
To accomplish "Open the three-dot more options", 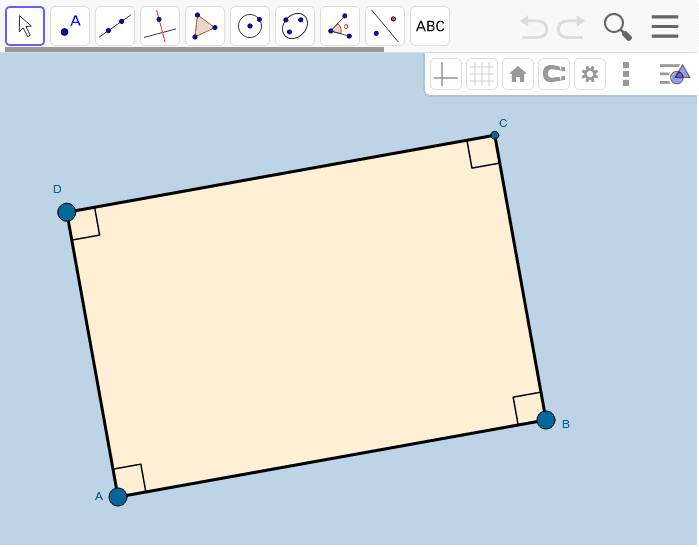I will click(x=626, y=74).
